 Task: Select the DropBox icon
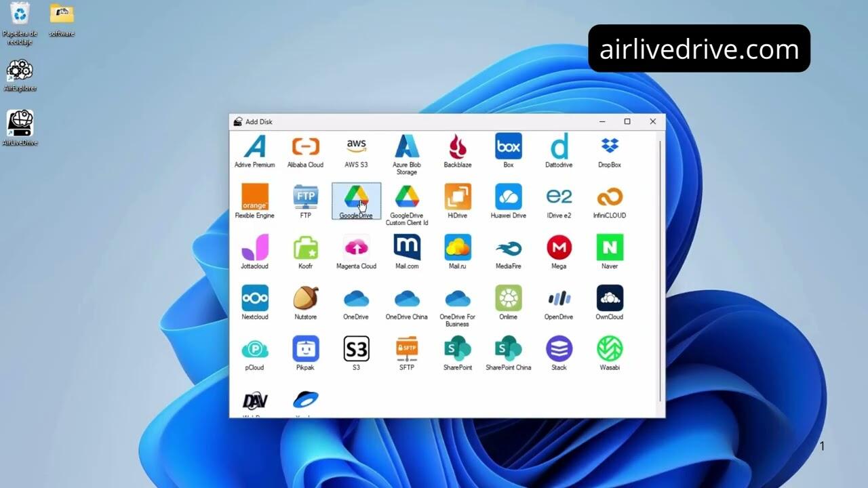[610, 147]
